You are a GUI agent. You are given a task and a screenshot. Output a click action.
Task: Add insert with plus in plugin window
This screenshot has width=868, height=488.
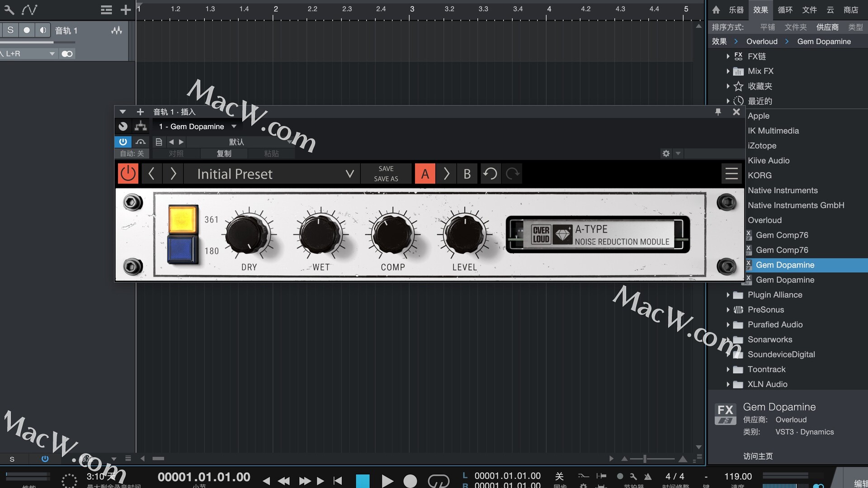click(x=140, y=112)
